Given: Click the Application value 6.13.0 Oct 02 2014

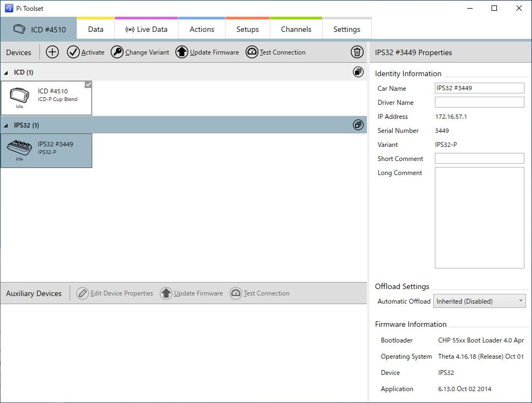Looking at the screenshot, I should pos(465,389).
